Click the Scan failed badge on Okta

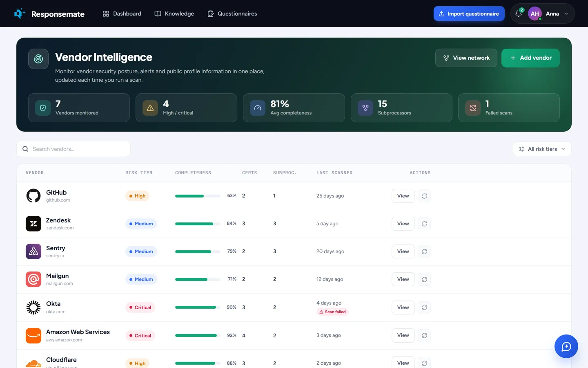tap(332, 312)
